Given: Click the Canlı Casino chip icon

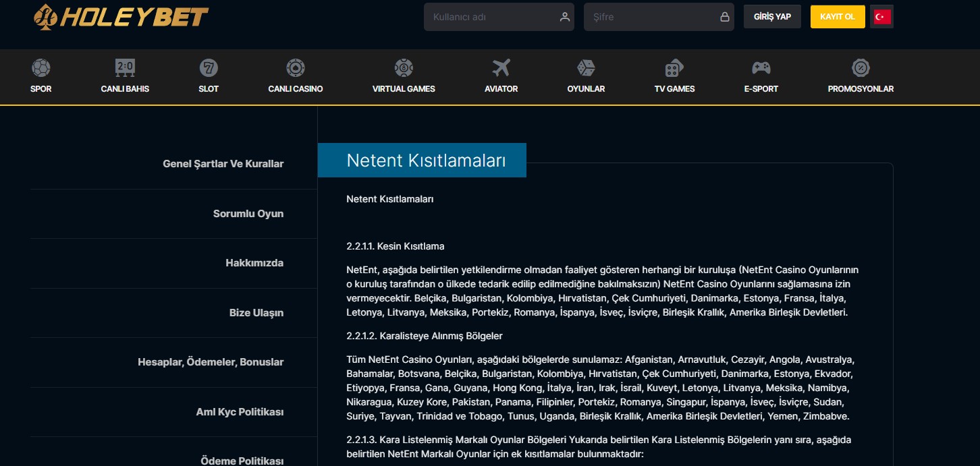Looking at the screenshot, I should (x=296, y=67).
